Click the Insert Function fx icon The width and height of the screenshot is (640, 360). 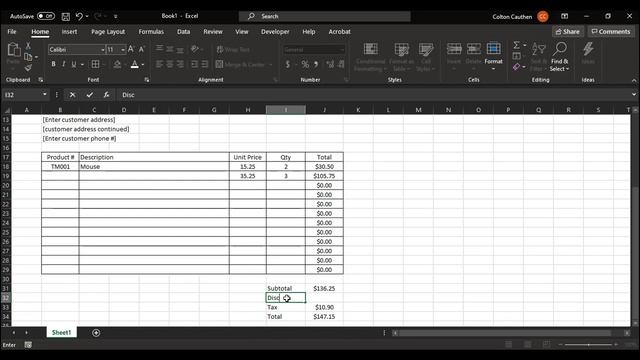(106, 95)
